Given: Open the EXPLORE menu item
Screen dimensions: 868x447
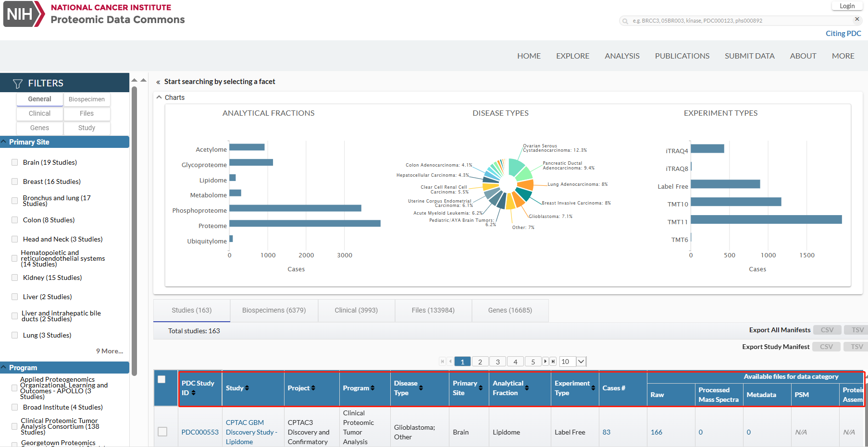Looking at the screenshot, I should tap(572, 56).
